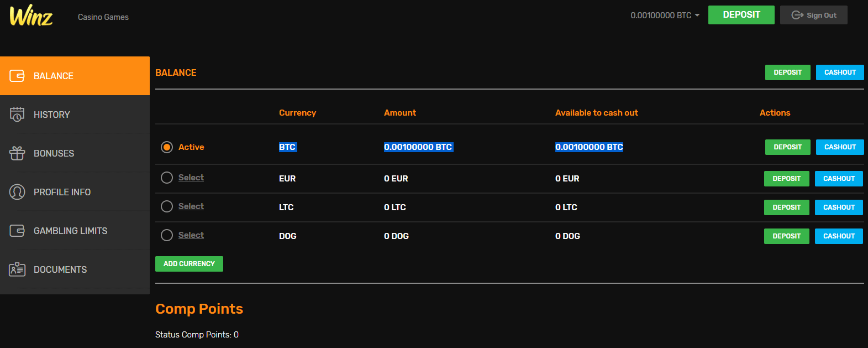Cash out from the EUR row

coord(839,179)
